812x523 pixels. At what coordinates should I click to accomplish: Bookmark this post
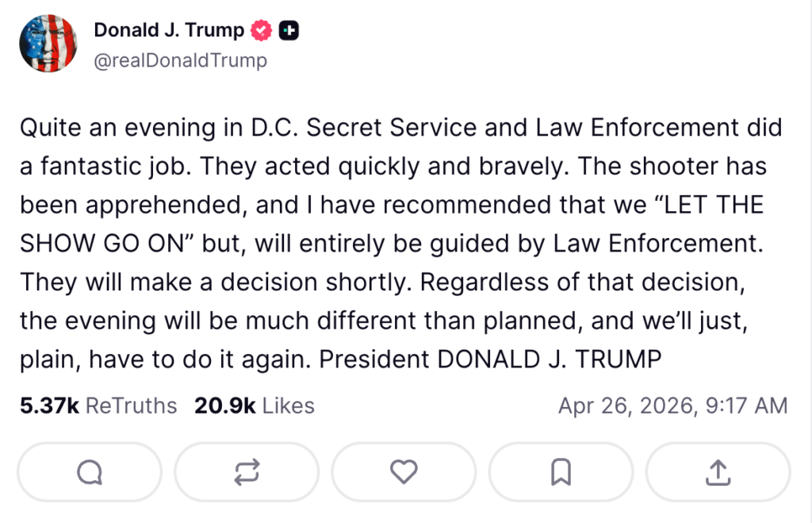click(x=561, y=472)
